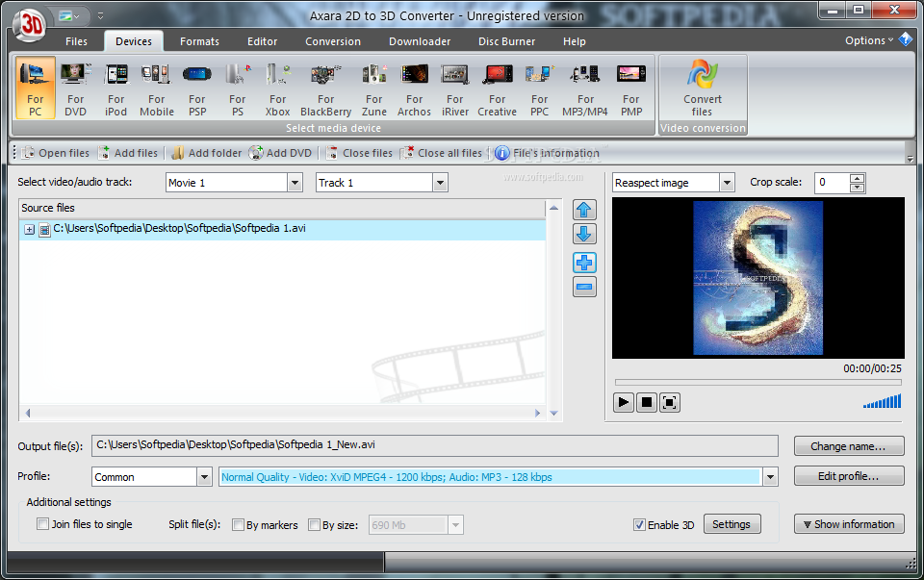Open the Options dropdown menu

[x=869, y=40]
